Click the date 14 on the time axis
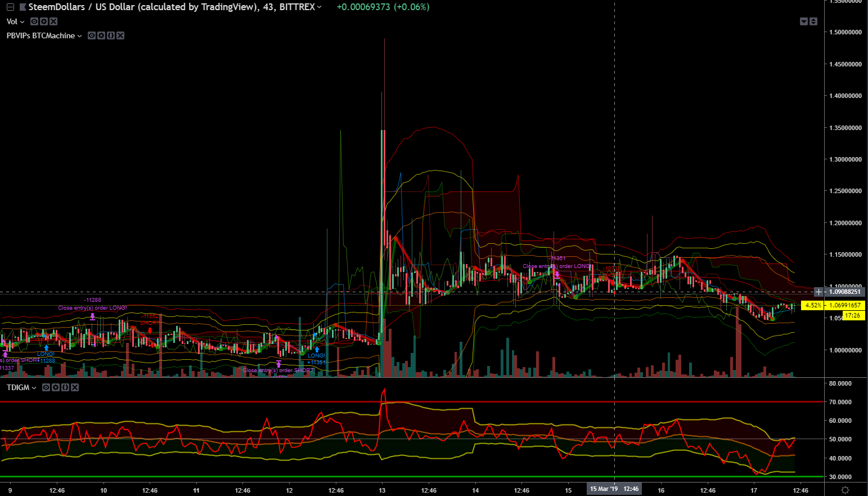868x496 pixels. (x=475, y=490)
